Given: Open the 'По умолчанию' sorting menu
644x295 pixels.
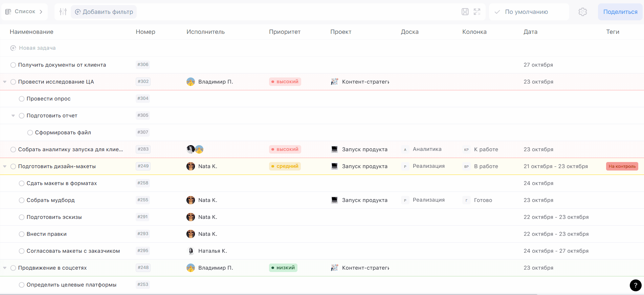Looking at the screenshot, I should click(526, 12).
